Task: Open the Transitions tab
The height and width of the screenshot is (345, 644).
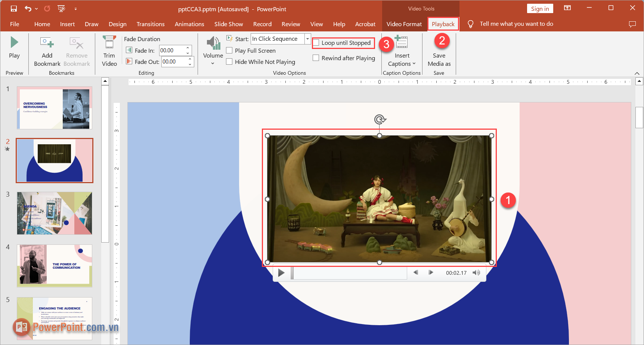Action: click(x=151, y=24)
